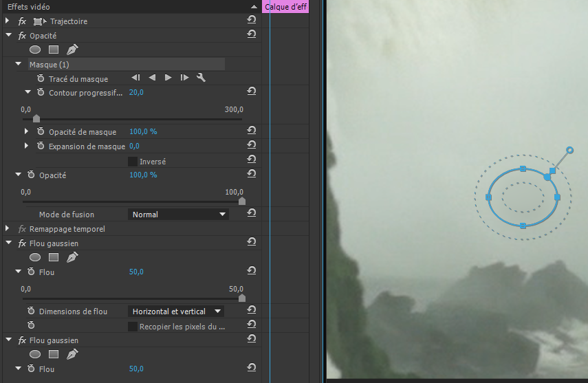Select pen mask in first Flou gaussien
This screenshot has height=383, width=588.
click(x=72, y=257)
